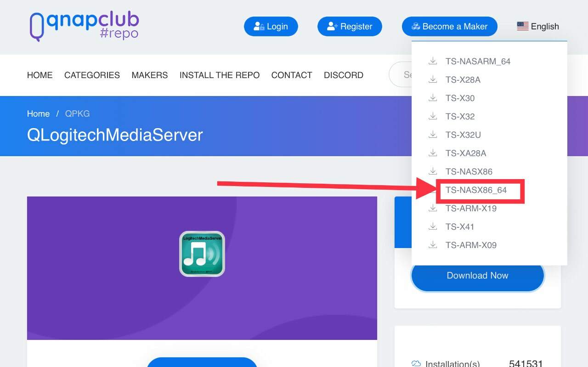The height and width of the screenshot is (367, 588).
Task: Click the Download Now button
Action: point(478,276)
